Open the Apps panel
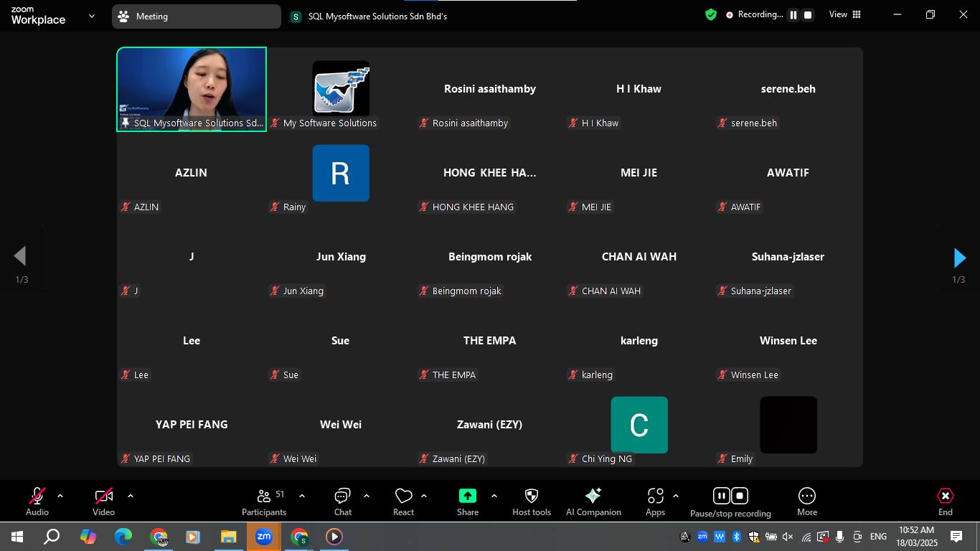This screenshot has height=551, width=980. [655, 501]
